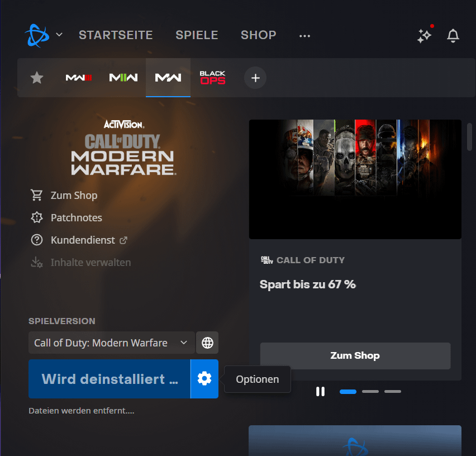Click the sparkle news icon
476x456 pixels.
[x=424, y=36]
